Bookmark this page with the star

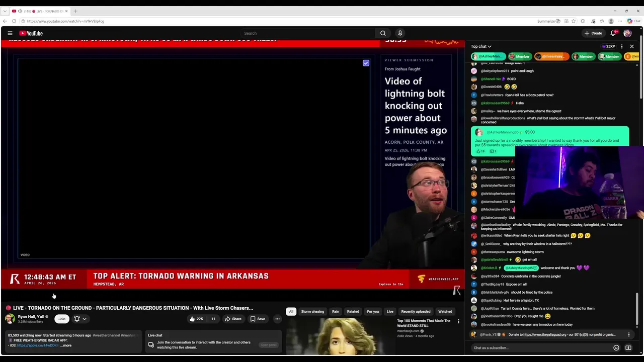click(574, 21)
